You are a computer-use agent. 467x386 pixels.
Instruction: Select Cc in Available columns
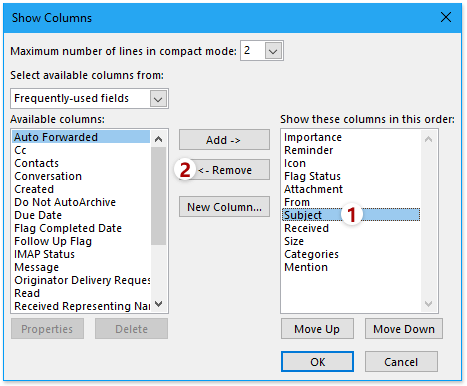(x=81, y=150)
